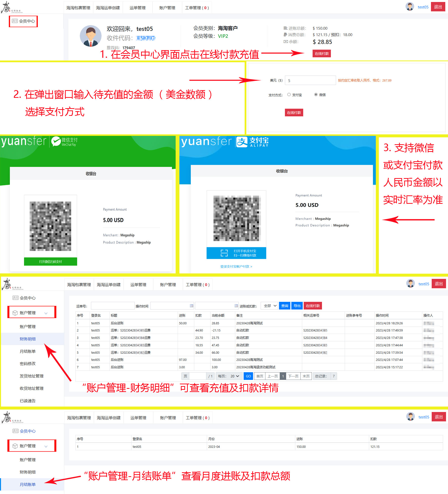The image size is (448, 494).
Task: Open 海淘包裹管理 on the welcome page navbar
Action: (x=78, y=8)
